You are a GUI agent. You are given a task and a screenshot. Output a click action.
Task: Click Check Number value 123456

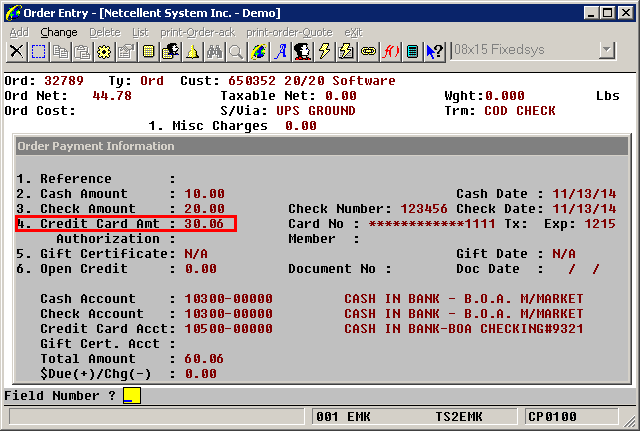tap(424, 209)
